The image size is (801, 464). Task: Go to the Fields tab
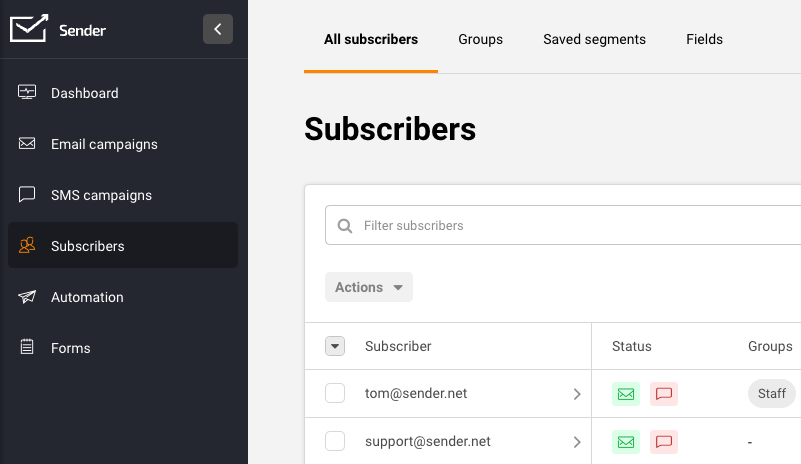704,40
